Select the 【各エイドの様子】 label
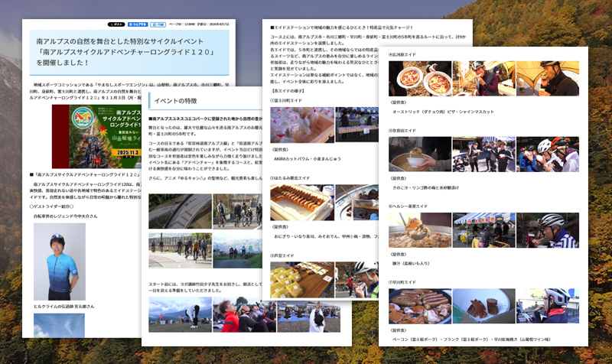612x364 pixels. 288,91
